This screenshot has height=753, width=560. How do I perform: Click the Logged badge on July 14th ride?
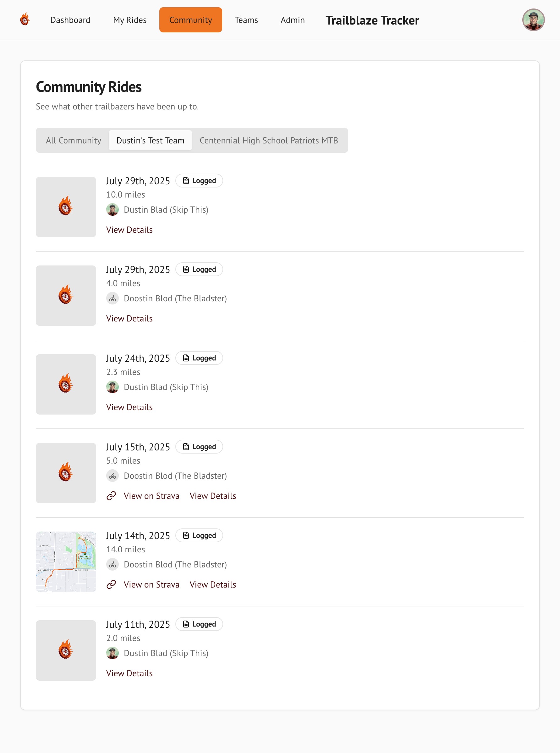click(x=199, y=536)
